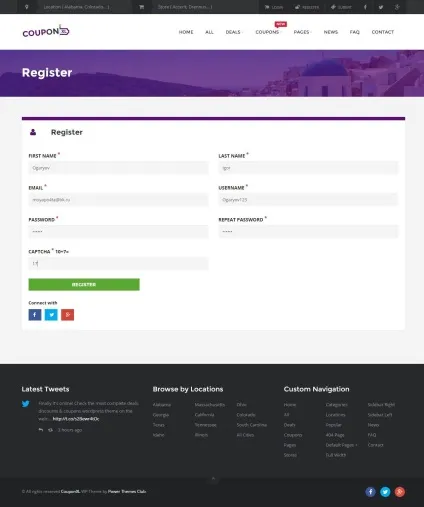Focus the Password field
Screen dimensions: 424x507
point(118,232)
